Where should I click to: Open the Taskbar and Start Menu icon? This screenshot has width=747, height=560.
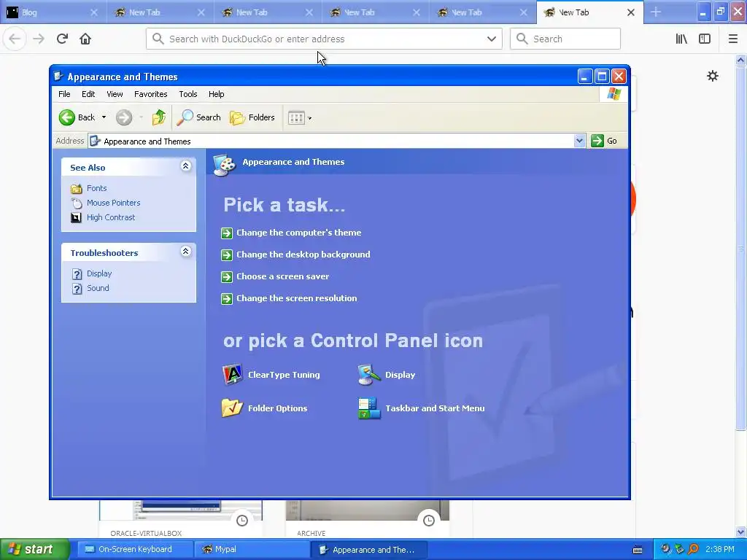click(x=421, y=408)
